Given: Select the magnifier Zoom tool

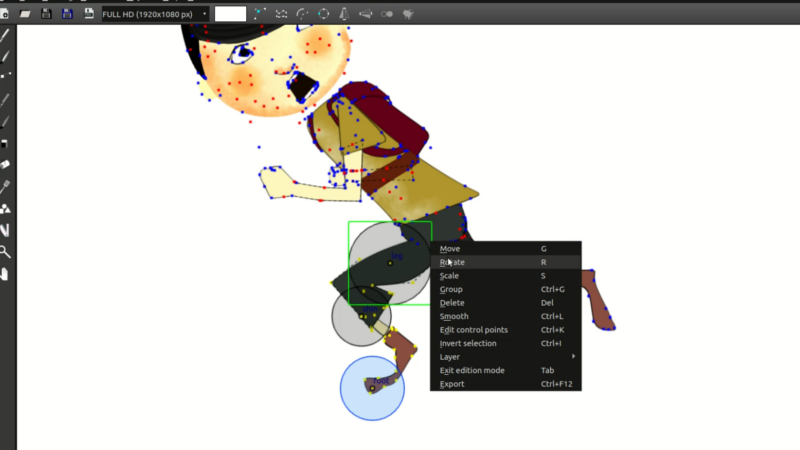Looking at the screenshot, I should click(x=5, y=252).
